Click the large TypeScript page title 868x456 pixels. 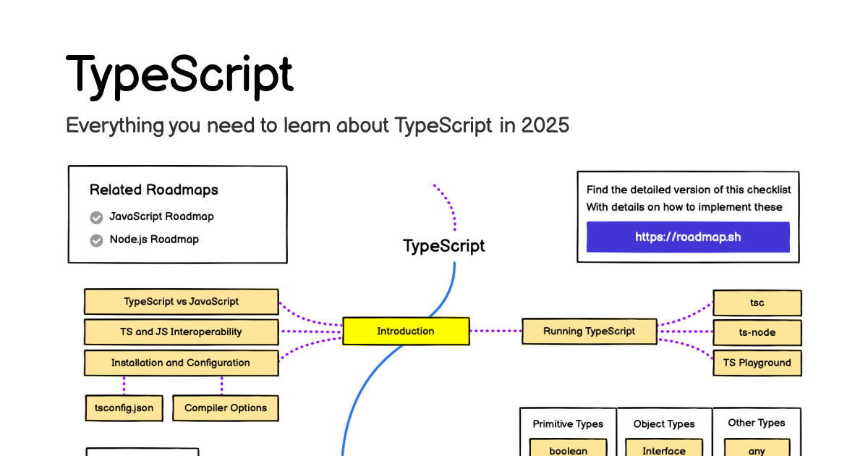tap(180, 75)
